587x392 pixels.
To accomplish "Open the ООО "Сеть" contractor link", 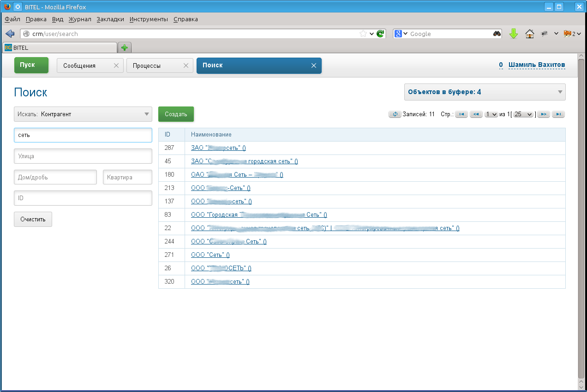I will click(x=210, y=255).
